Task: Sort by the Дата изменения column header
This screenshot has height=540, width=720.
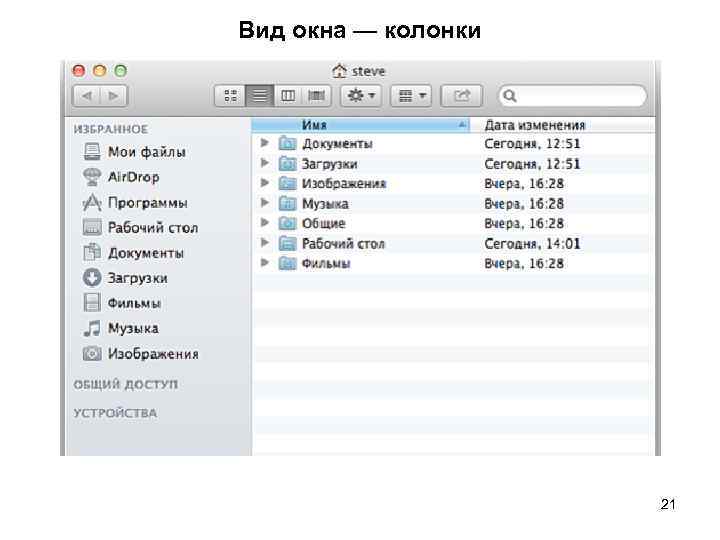Action: pyautogui.click(x=562, y=125)
